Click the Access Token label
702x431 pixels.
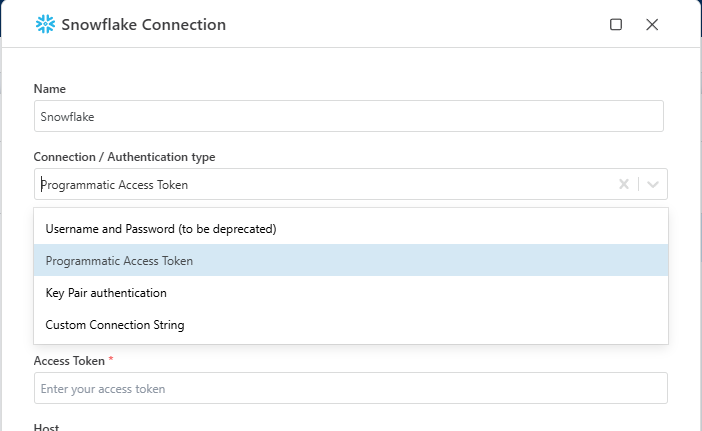click(70, 360)
